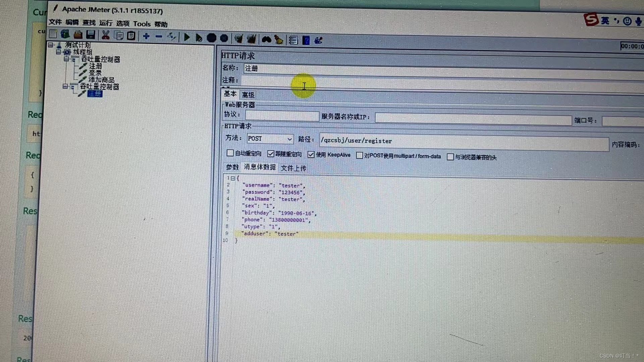Click the Sogou input method S logo
This screenshot has height=362, width=644.
[x=591, y=19]
